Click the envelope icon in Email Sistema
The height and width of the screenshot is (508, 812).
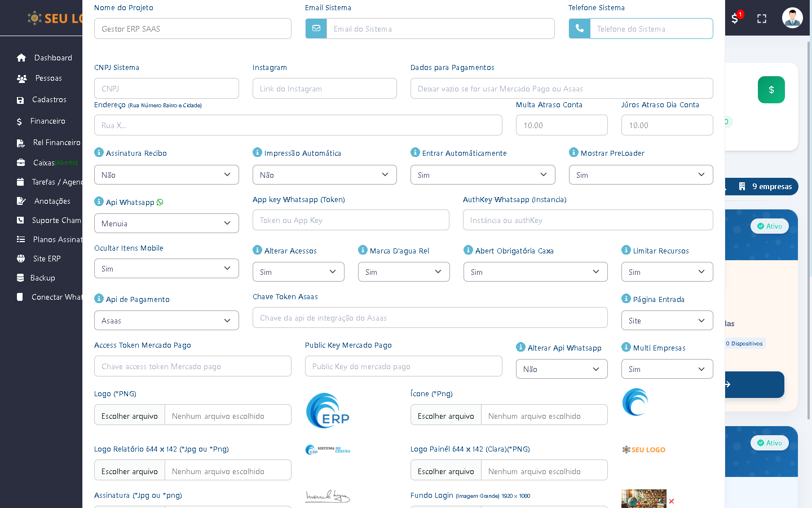click(316, 29)
